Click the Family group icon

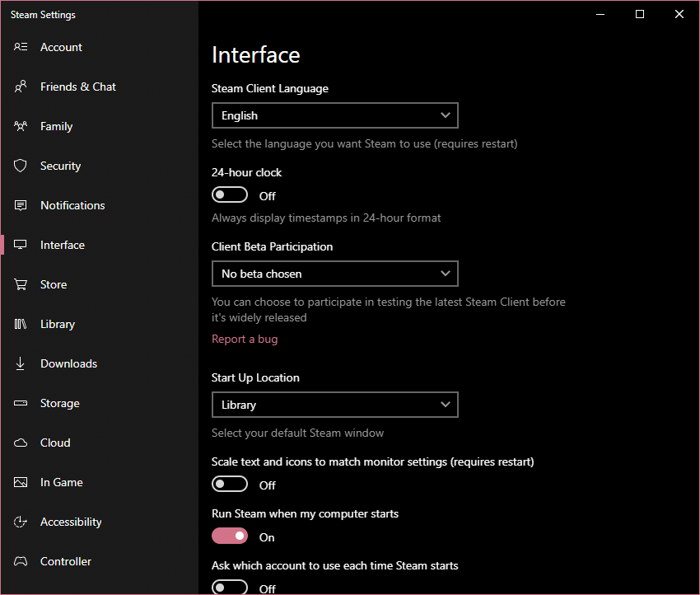click(x=21, y=126)
